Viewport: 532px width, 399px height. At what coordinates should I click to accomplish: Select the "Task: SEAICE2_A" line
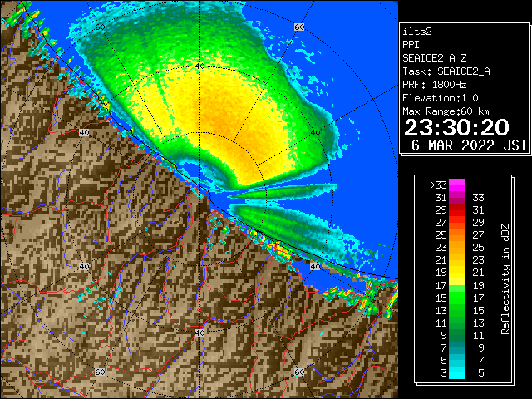coord(446,71)
